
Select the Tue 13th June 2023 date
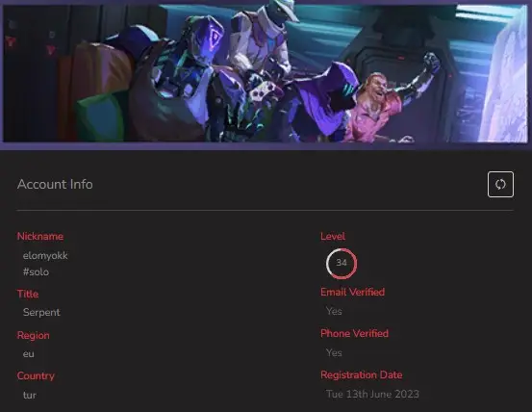372,394
